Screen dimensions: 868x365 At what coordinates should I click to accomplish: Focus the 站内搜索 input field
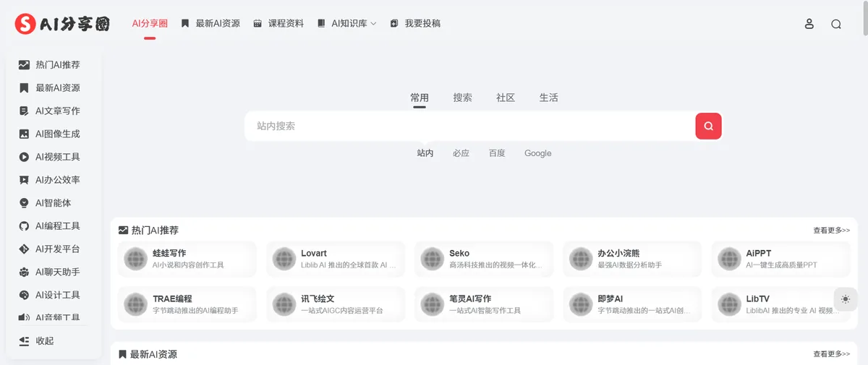tap(470, 126)
